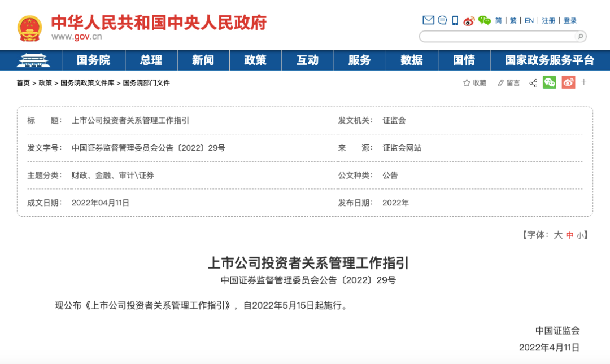Open the comment bubble icon in the header
Viewport: 610px width, 364px height.
[x=442, y=19]
